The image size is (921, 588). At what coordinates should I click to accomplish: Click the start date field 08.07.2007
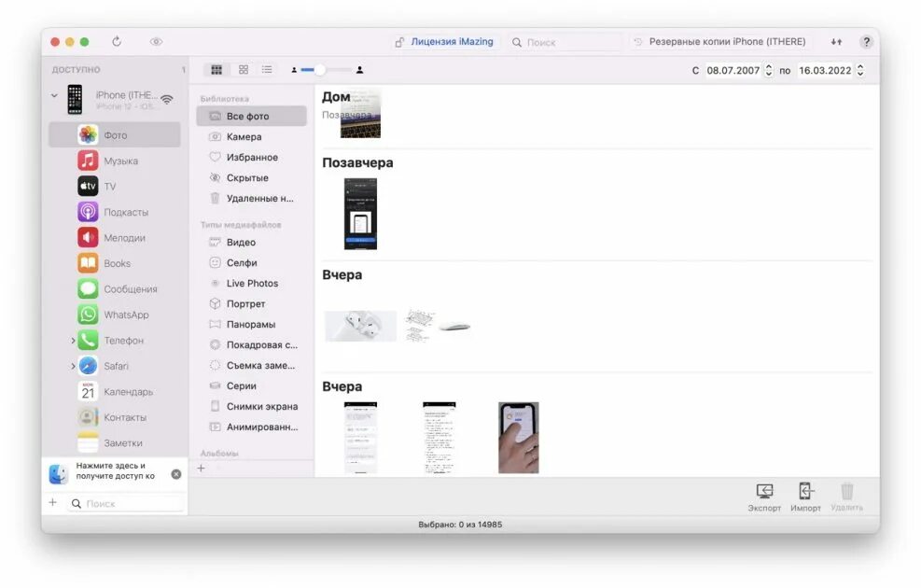pos(733,71)
